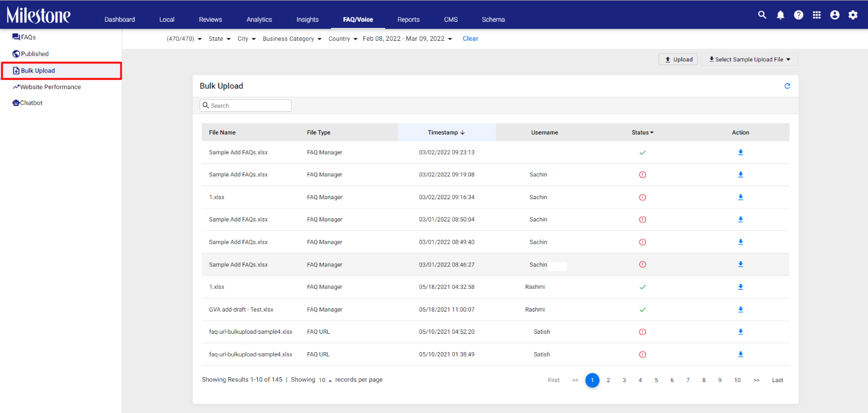Open the City filter dropdown
The height and width of the screenshot is (413, 868).
247,39
